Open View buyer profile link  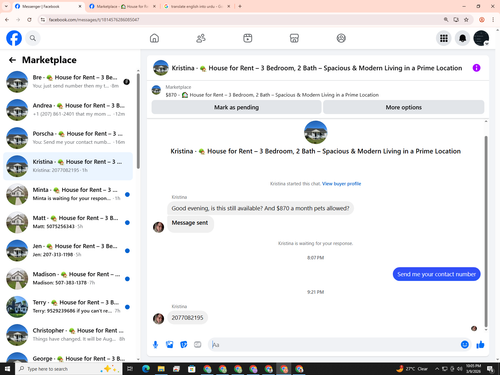341,184
